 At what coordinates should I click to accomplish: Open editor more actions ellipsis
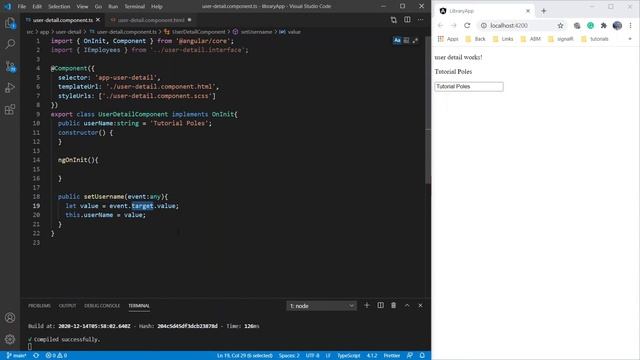coord(420,20)
